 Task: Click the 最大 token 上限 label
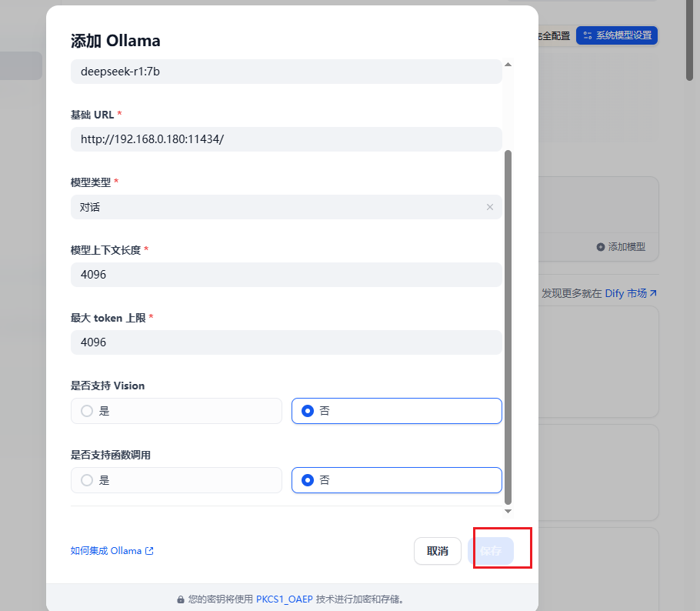108,318
